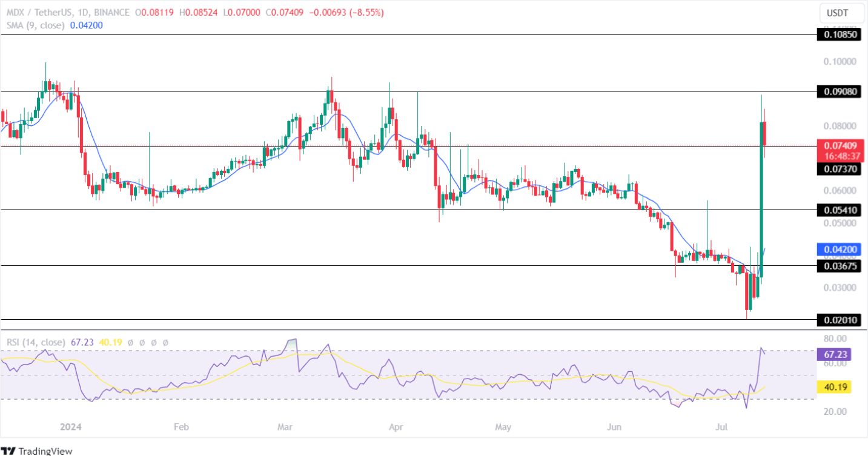
Task: Open the USDT currency selector
Action: point(837,13)
